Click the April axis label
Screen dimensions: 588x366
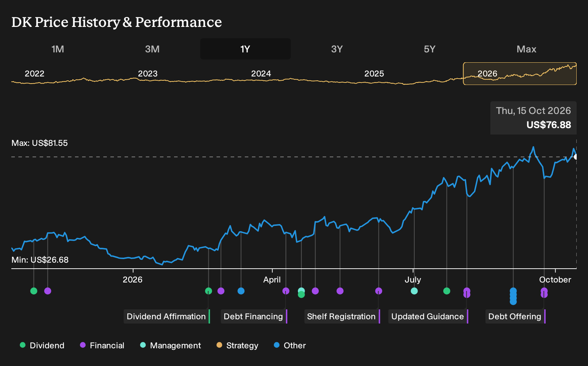point(272,280)
